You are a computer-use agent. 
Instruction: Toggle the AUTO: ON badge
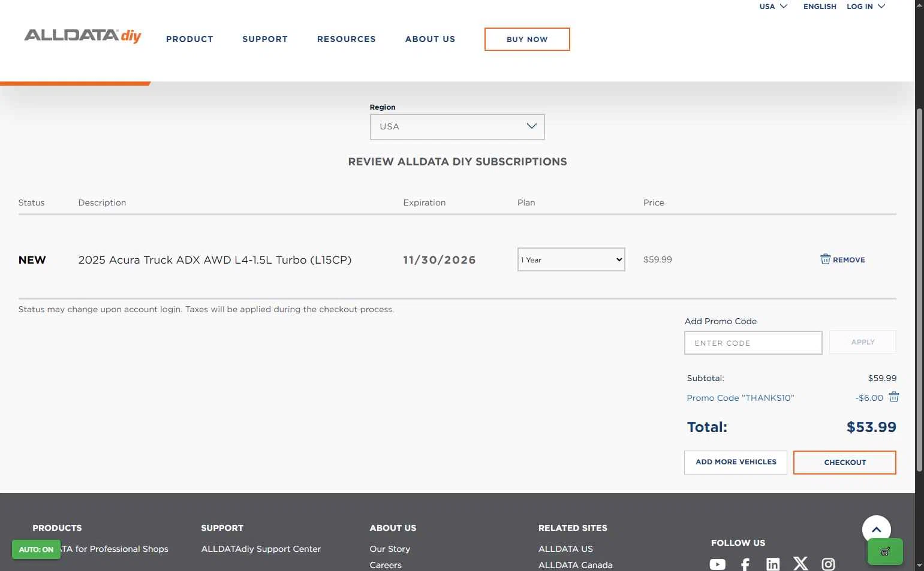click(36, 549)
